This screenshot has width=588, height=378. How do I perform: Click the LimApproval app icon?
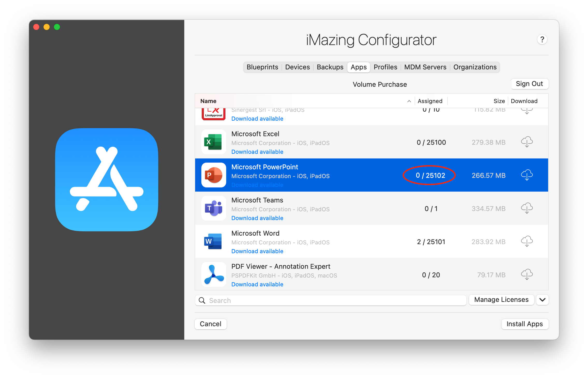click(214, 114)
